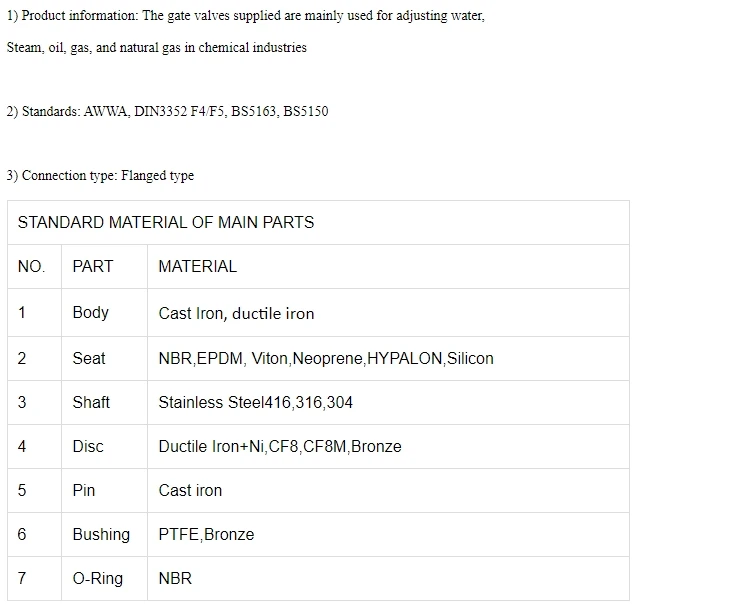Click the Connection type Flanged type line

tap(100, 175)
